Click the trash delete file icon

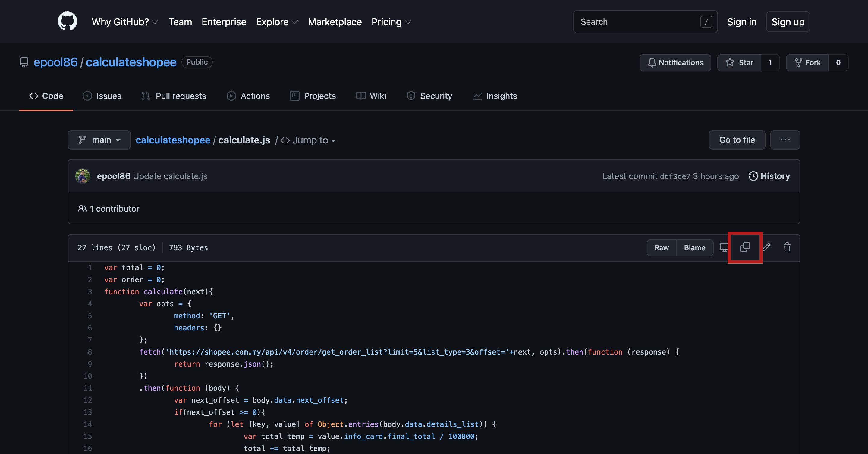[x=787, y=247]
